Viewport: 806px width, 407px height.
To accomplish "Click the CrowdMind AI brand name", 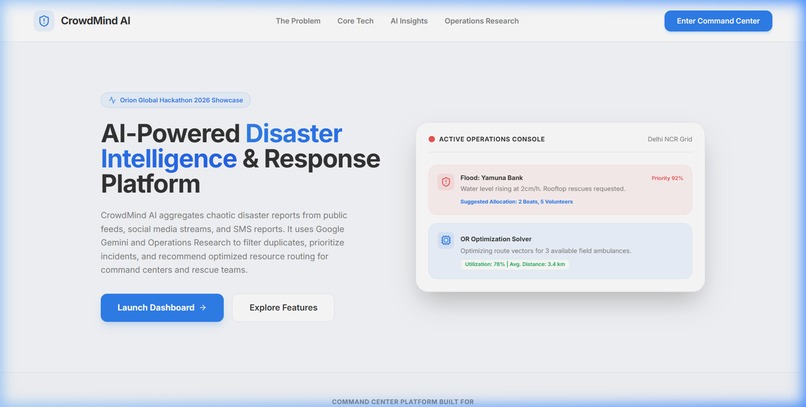I will tap(96, 21).
